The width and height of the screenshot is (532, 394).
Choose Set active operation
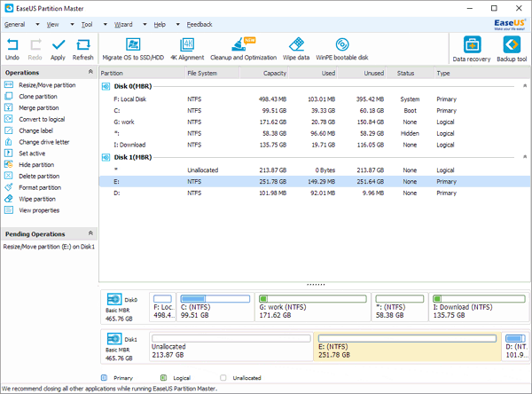click(x=25, y=154)
